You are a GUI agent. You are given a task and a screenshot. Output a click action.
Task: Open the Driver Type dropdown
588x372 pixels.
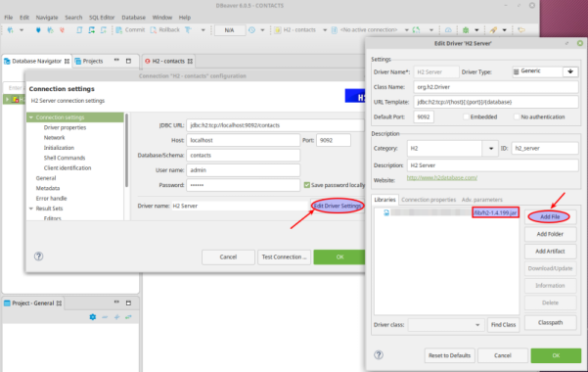coord(570,71)
